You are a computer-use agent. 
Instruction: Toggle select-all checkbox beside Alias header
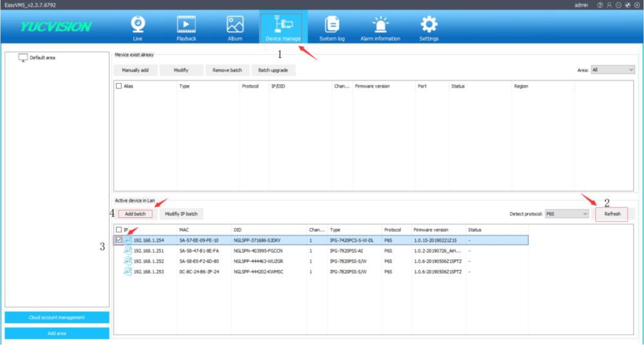click(119, 86)
